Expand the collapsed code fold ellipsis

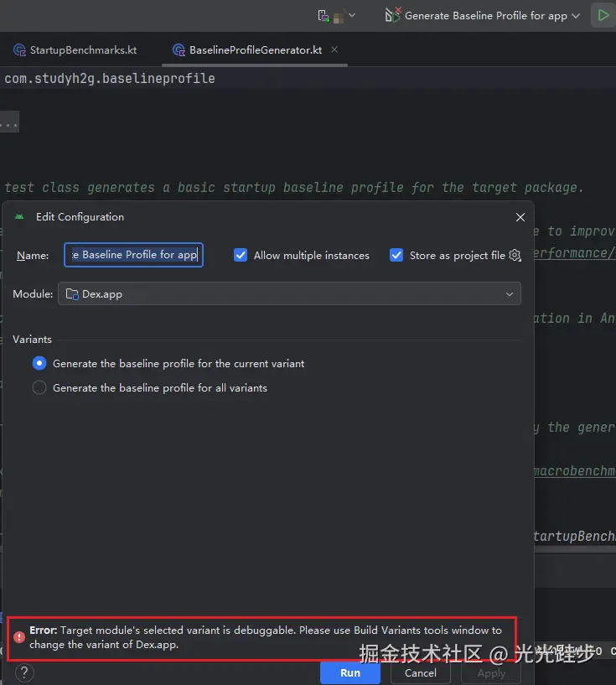tap(9, 122)
